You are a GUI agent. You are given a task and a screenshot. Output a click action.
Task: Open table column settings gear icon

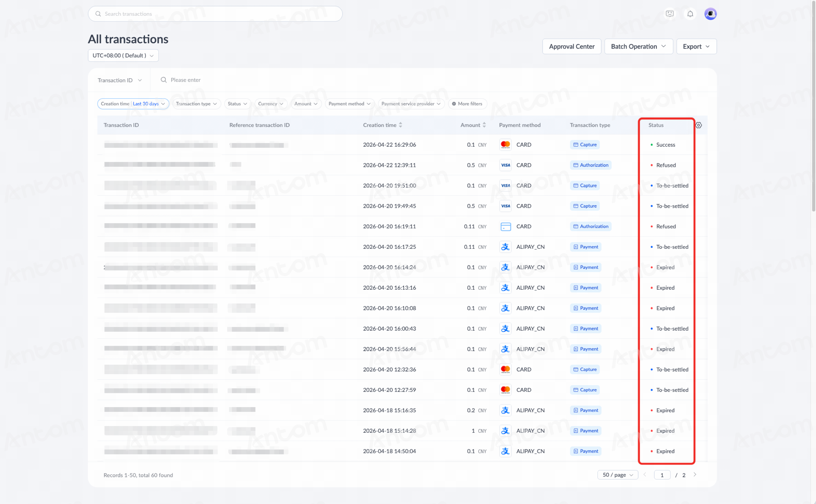tap(699, 125)
